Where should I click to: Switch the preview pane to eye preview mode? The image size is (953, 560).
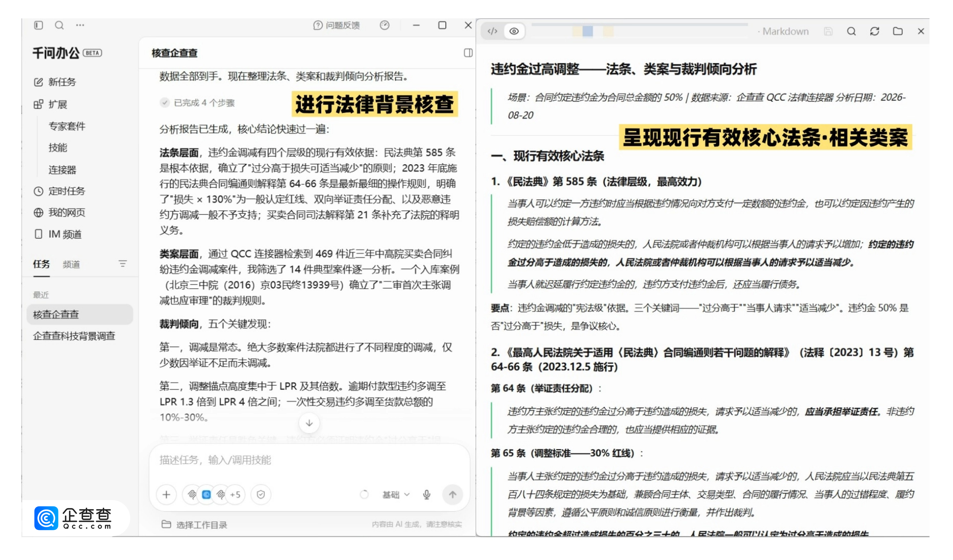tap(514, 31)
